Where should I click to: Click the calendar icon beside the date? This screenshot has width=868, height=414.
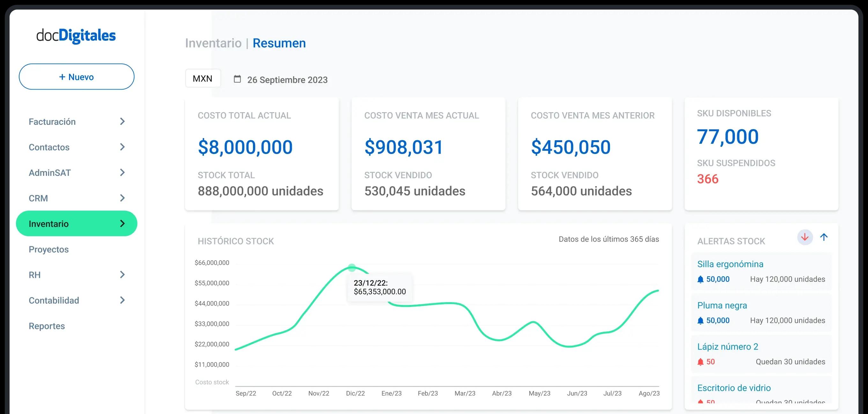point(237,79)
